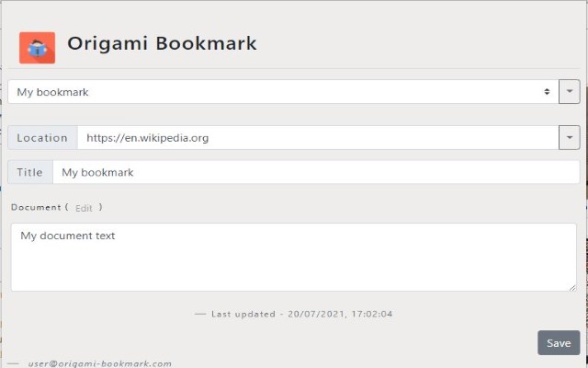The image size is (588, 368).
Task: Open the caret menu beside bookmark selector
Action: coord(570,92)
